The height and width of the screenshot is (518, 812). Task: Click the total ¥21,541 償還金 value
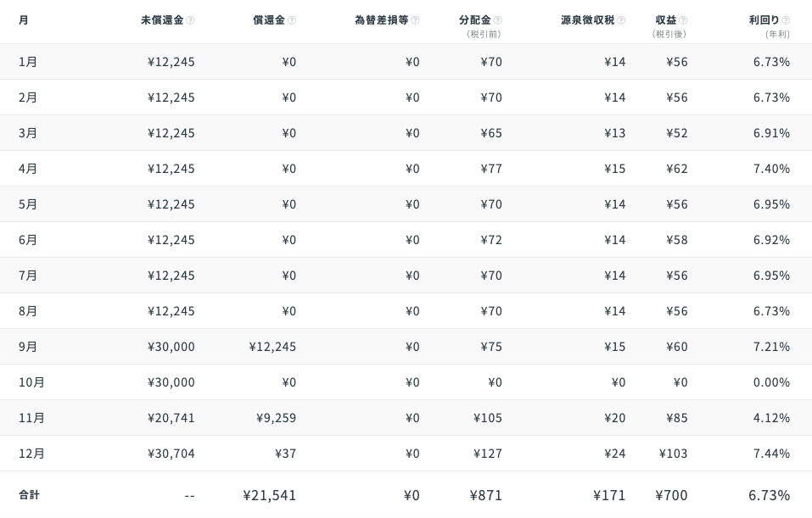pyautogui.click(x=269, y=495)
